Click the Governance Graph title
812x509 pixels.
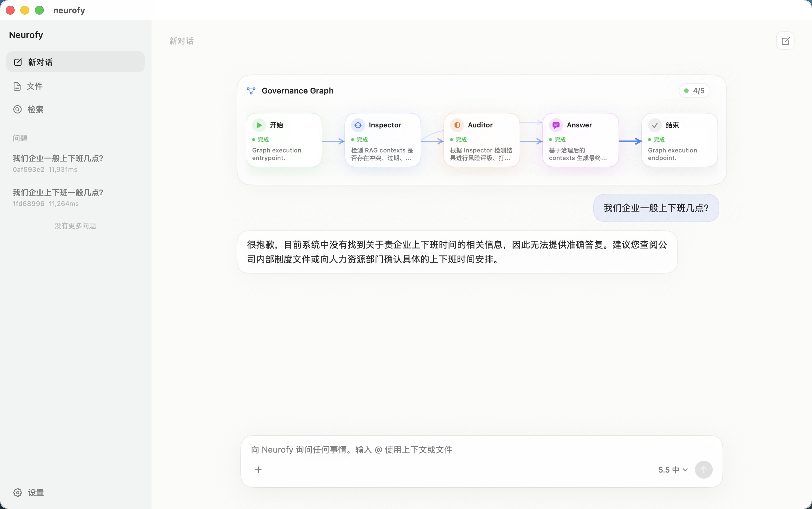298,91
